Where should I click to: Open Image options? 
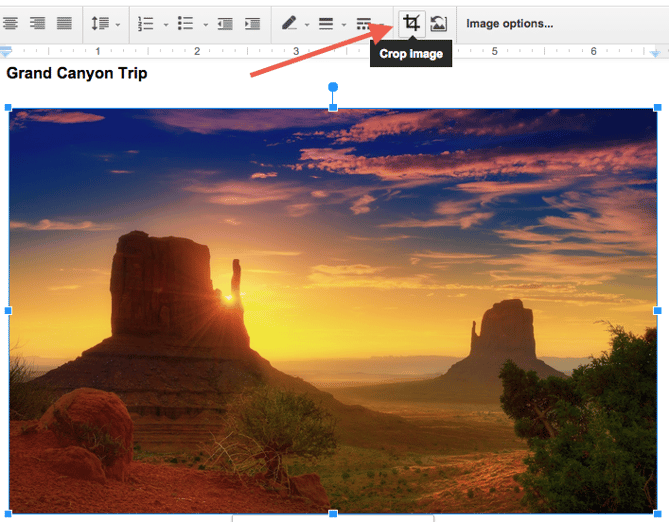coord(509,23)
